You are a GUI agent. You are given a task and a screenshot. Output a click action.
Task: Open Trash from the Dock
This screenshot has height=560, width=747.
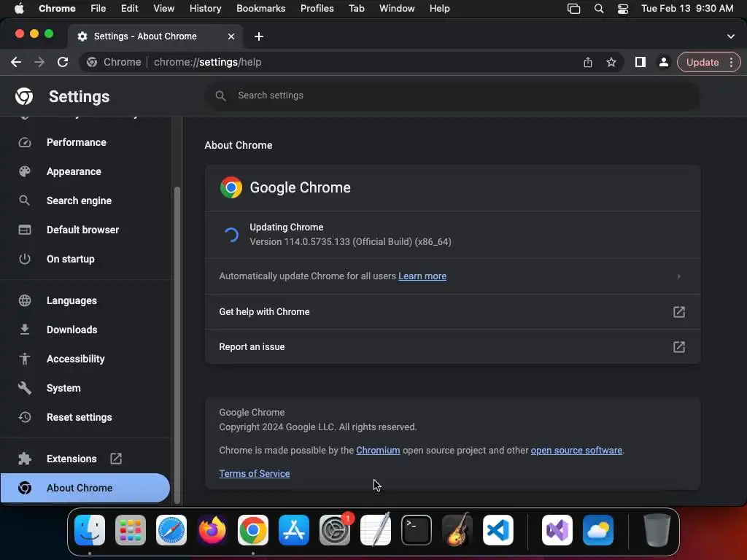click(657, 530)
